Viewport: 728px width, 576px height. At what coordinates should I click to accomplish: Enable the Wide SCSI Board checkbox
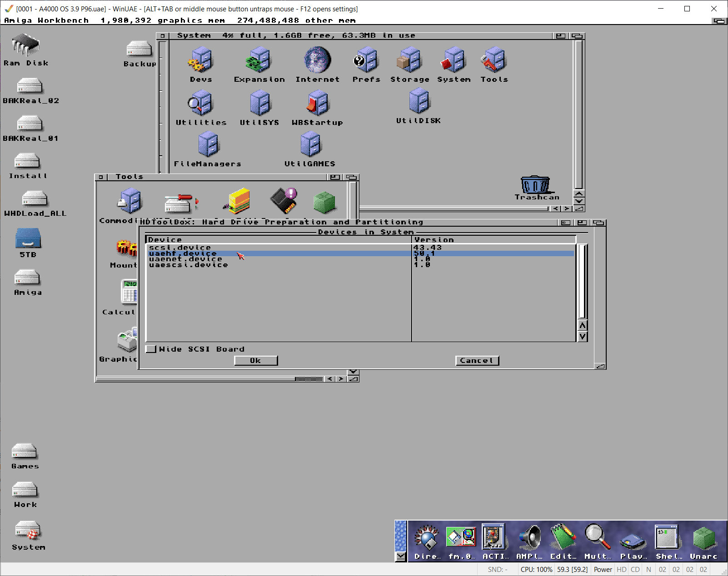(151, 349)
